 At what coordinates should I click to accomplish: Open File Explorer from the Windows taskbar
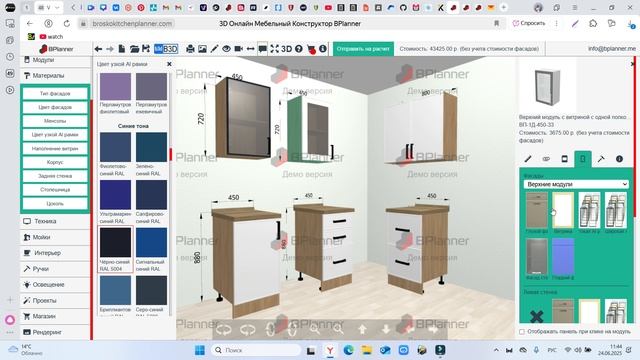pos(367,350)
